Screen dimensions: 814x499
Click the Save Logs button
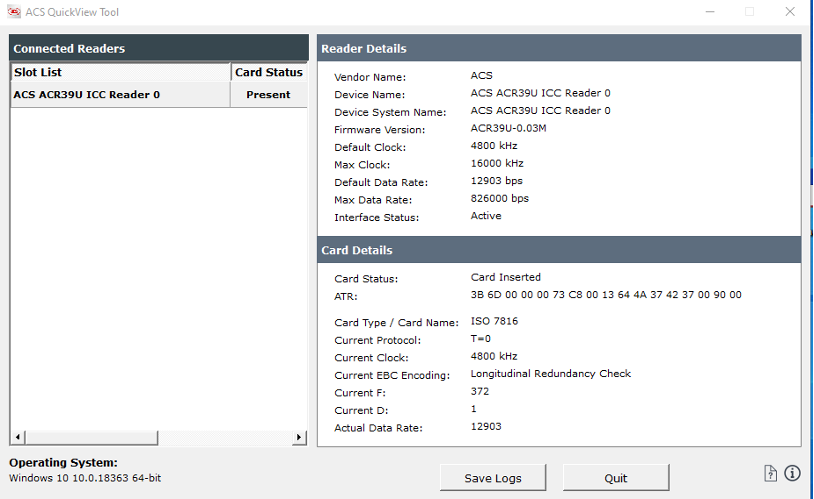click(493, 478)
